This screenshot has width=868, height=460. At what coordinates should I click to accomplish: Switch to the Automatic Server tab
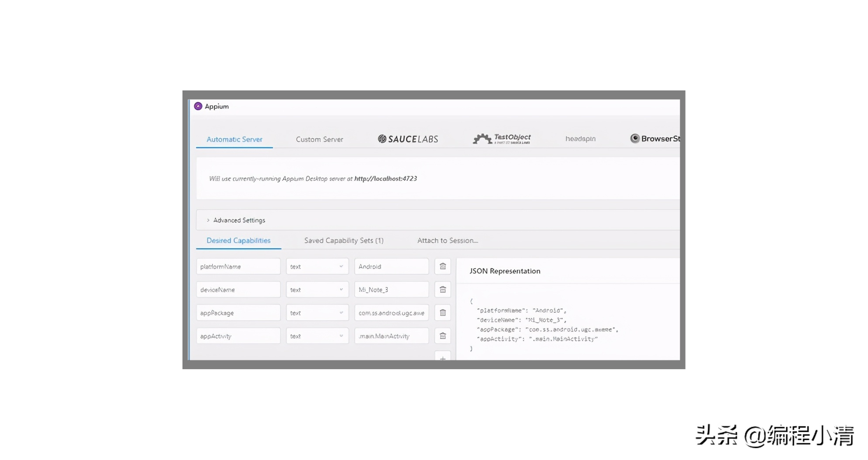click(234, 139)
